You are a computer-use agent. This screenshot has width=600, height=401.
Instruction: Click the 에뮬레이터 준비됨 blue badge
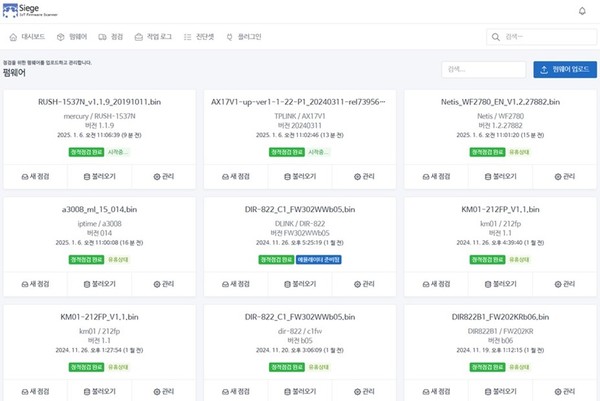pyautogui.click(x=319, y=259)
